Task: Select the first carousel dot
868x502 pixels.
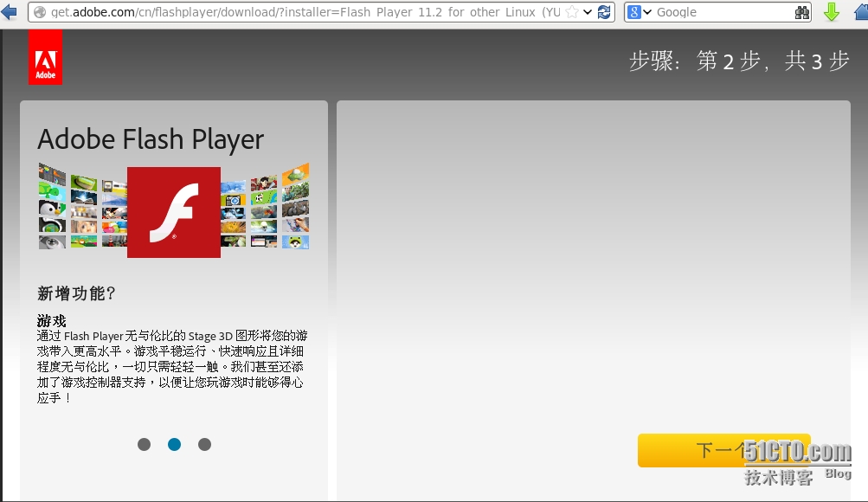Action: coord(144,444)
